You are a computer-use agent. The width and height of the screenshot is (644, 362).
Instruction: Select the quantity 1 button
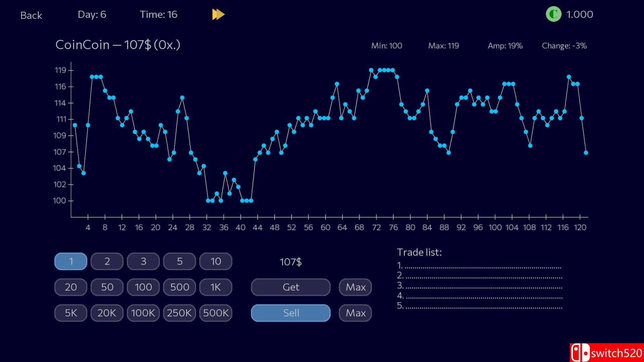pos(71,261)
